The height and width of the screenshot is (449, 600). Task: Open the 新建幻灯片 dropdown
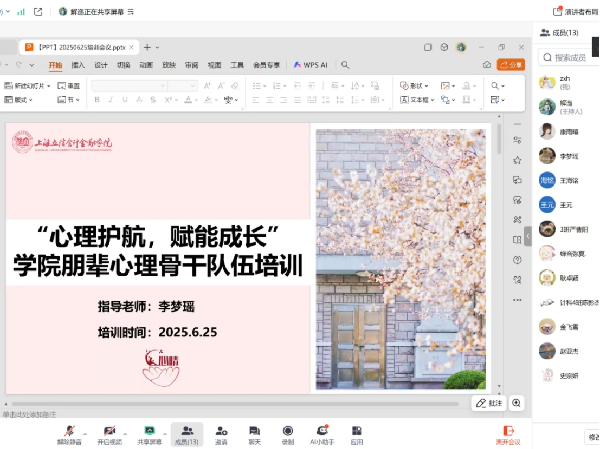pyautogui.click(x=27, y=86)
